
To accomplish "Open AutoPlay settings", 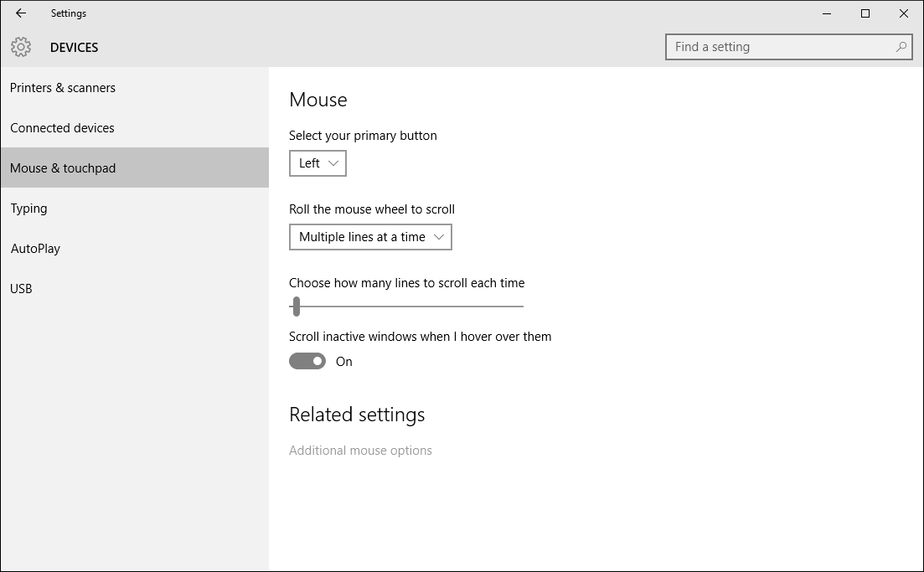I will 135,249.
